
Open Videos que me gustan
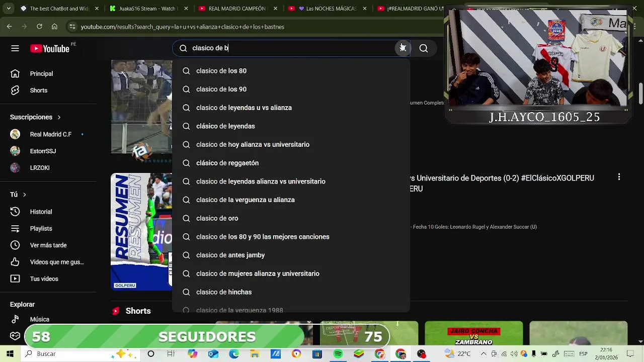[57, 262]
